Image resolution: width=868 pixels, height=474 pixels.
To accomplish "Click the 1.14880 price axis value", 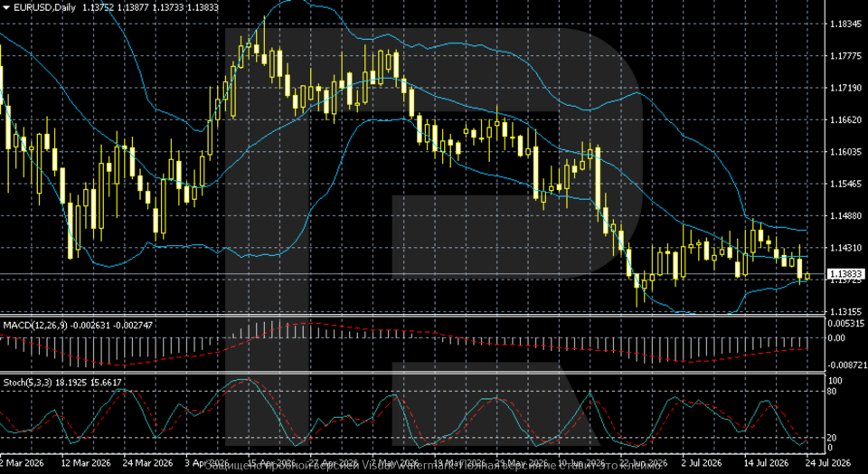I will 845,215.
